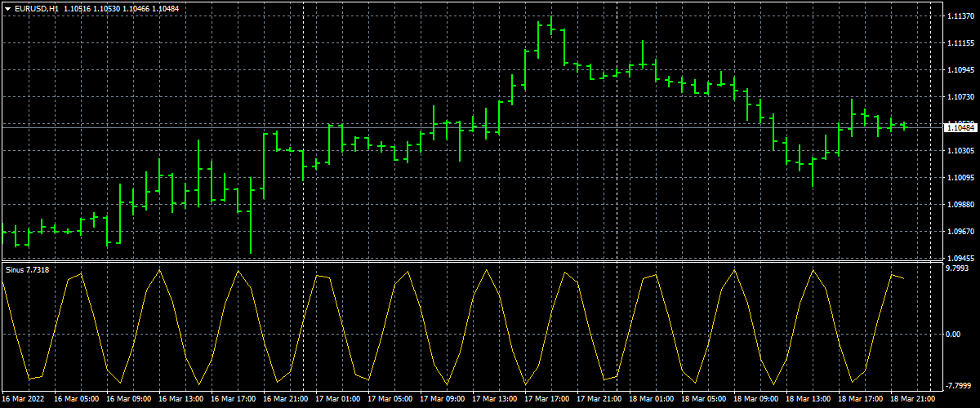This screenshot has width=980, height=408.
Task: Select the 18 Mar 21:00 time label
Action: coord(912,400)
